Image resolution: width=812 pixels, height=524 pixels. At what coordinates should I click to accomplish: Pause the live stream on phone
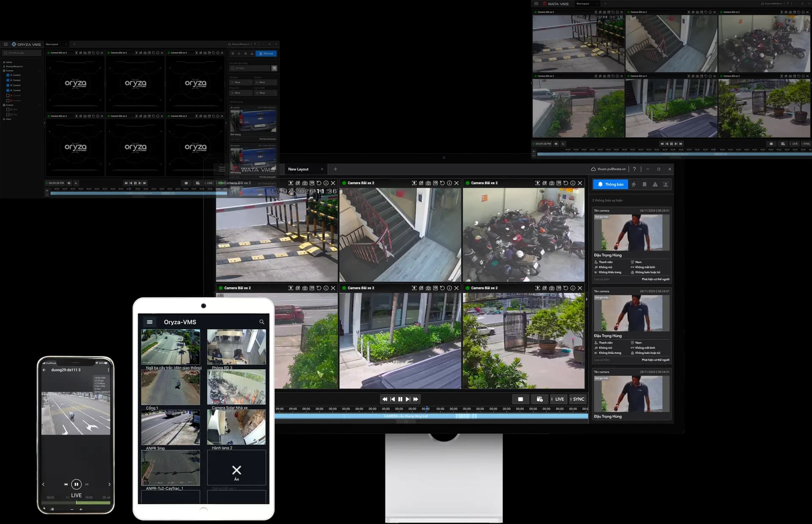click(x=76, y=484)
